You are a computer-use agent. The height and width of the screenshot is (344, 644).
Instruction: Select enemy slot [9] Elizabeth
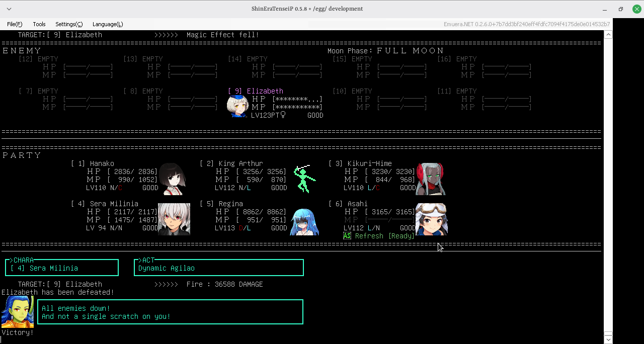coord(256,91)
